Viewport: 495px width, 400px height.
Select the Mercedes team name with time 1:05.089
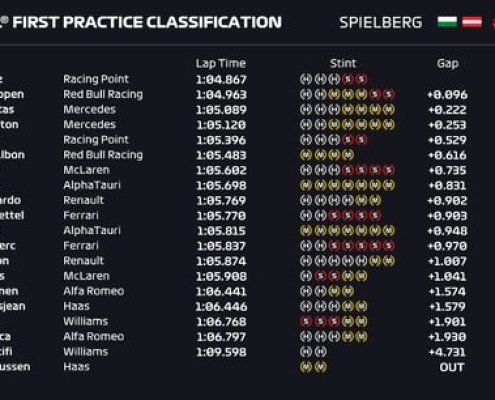[x=90, y=109]
